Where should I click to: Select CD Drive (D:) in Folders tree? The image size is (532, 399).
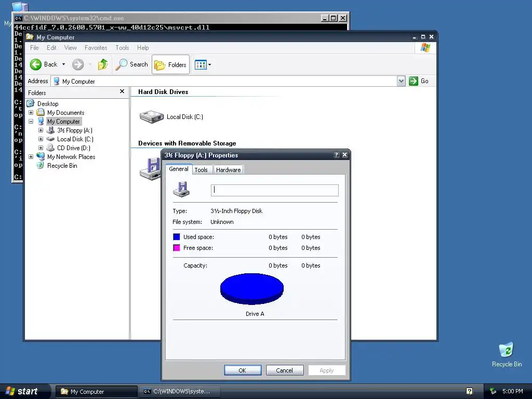pos(74,148)
